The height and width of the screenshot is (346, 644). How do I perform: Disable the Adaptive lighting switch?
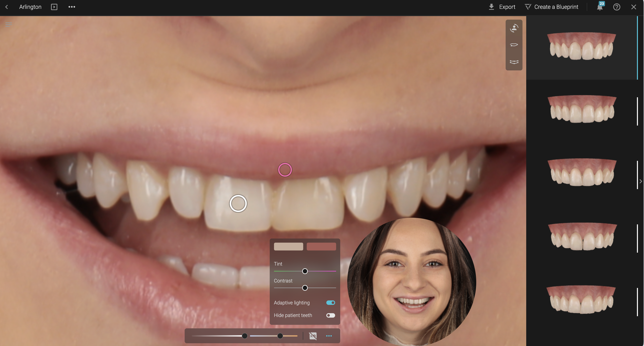330,303
